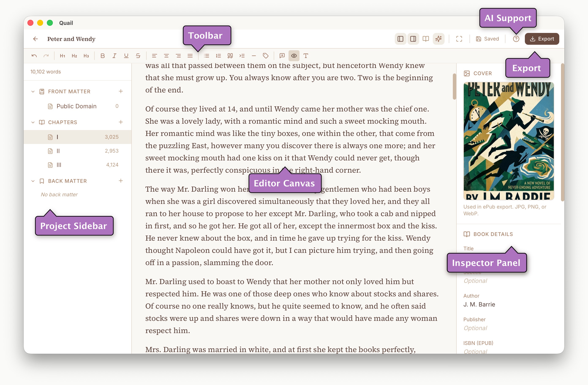Viewport: 588px width, 385px height.
Task: Redo the last undone edit
Action: tap(46, 56)
